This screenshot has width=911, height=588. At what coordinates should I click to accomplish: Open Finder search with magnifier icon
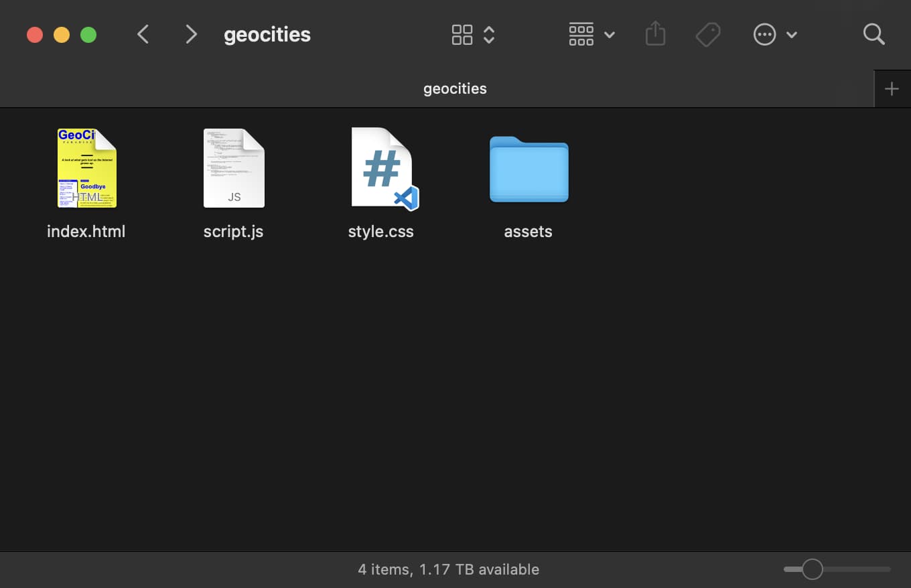[x=873, y=34]
